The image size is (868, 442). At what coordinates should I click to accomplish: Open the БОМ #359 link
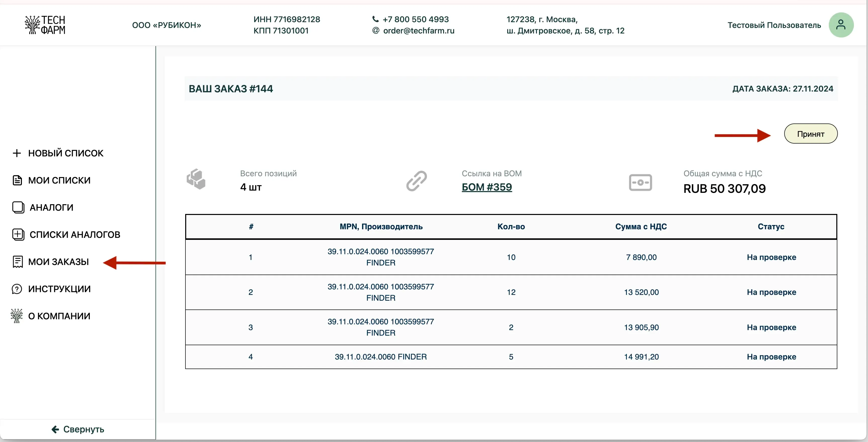point(487,187)
